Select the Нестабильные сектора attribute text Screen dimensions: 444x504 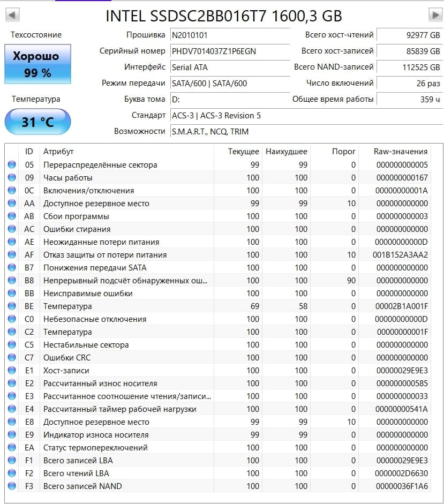pos(86,345)
